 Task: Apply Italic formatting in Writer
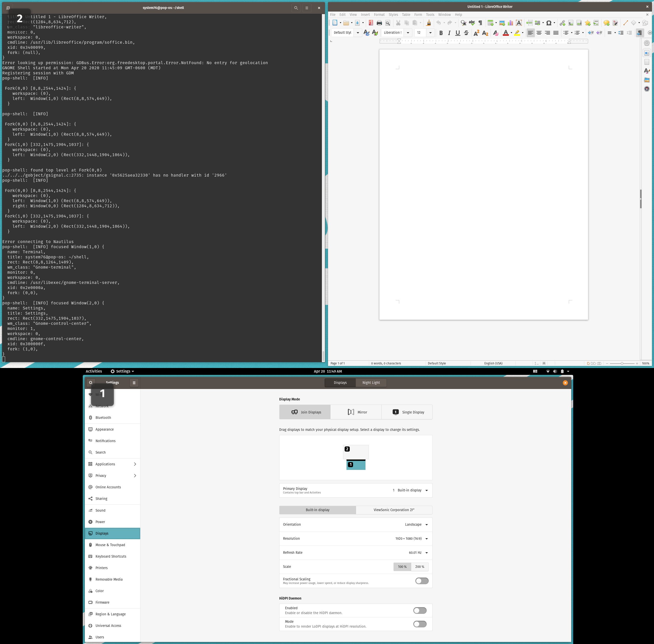click(449, 33)
